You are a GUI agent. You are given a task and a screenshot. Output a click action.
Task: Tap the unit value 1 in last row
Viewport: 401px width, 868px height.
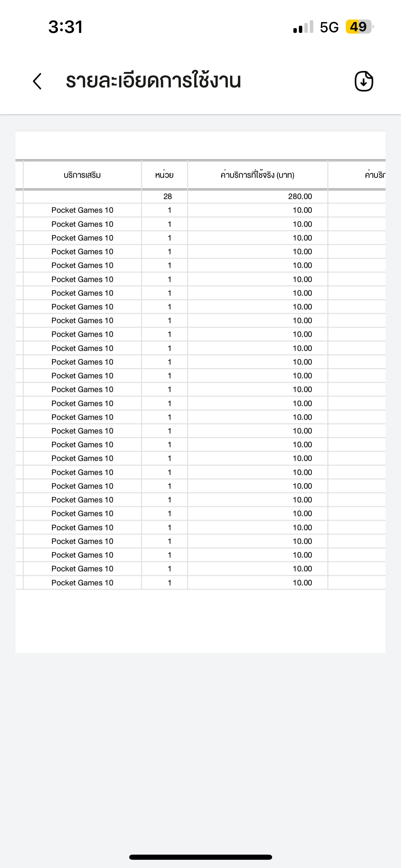coord(169,583)
